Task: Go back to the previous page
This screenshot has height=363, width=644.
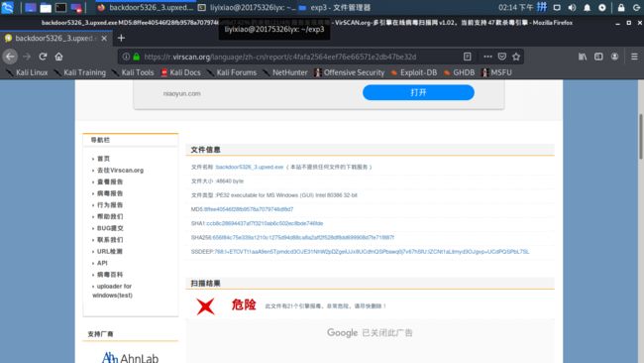Action: pyautogui.click(x=10, y=57)
